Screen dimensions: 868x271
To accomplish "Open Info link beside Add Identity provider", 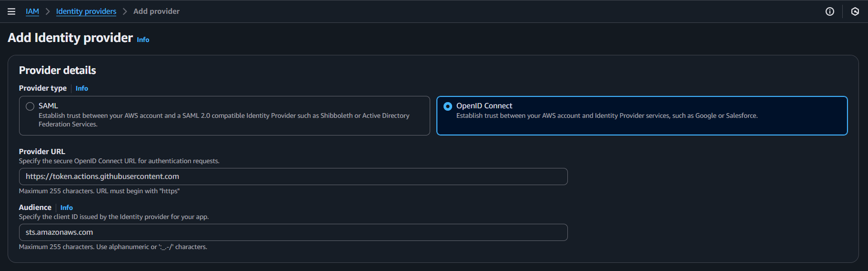I will [x=143, y=40].
